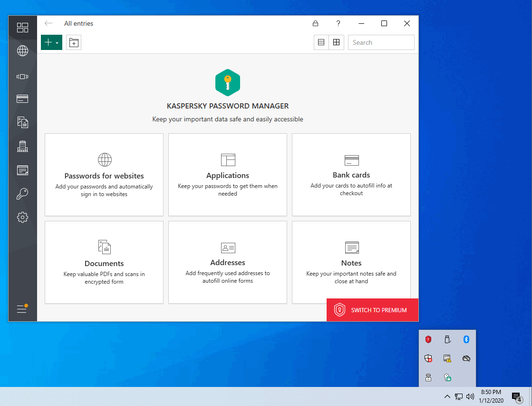Click Bluetooth icon in system tray

coord(466,339)
